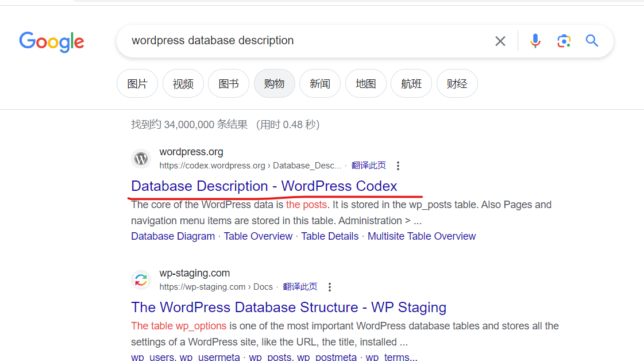Open the Table Overview sitelink
Viewport: 644px width, 361px height.
(258, 236)
